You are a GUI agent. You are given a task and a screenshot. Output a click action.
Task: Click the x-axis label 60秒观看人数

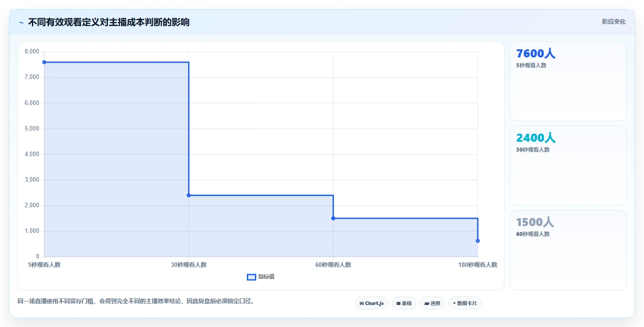coord(333,265)
